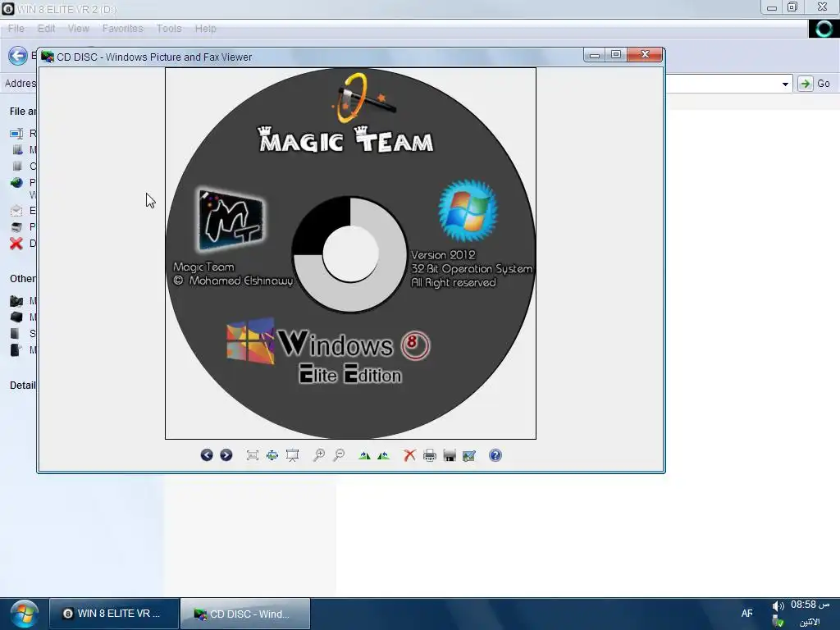Click the volume speaker tray icon
This screenshot has height=630, width=840.
(778, 606)
